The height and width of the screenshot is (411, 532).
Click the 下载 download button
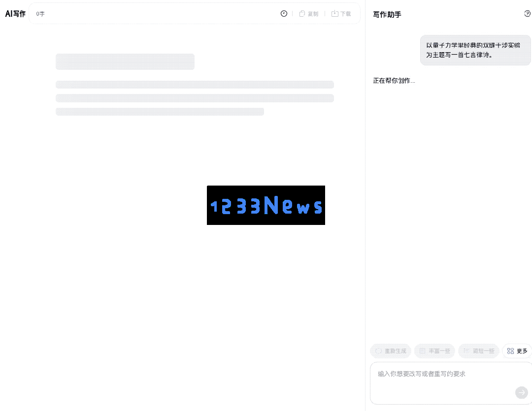[x=341, y=14]
